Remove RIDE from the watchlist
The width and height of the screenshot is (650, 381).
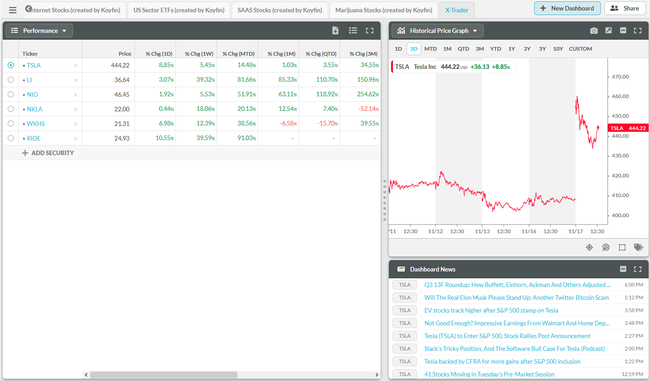click(75, 138)
